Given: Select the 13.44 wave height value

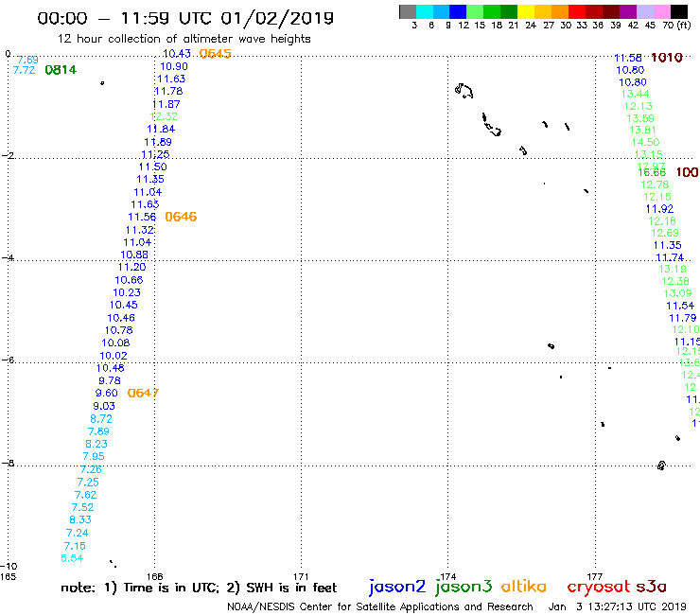Looking at the screenshot, I should point(636,94).
